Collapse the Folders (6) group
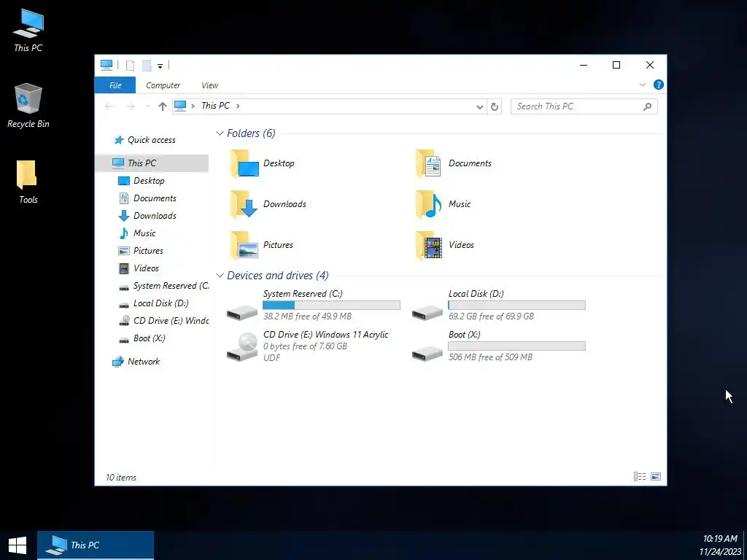747x560 pixels. click(220, 133)
